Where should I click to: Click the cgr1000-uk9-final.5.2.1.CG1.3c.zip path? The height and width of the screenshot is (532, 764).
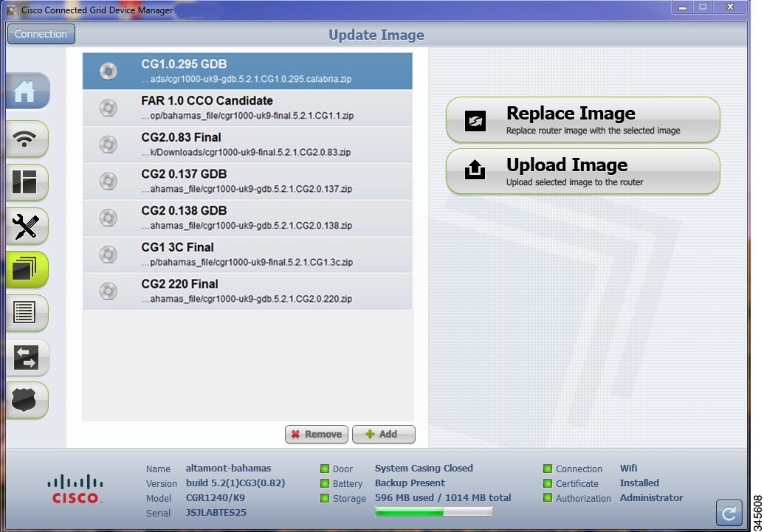pyautogui.click(x=247, y=262)
